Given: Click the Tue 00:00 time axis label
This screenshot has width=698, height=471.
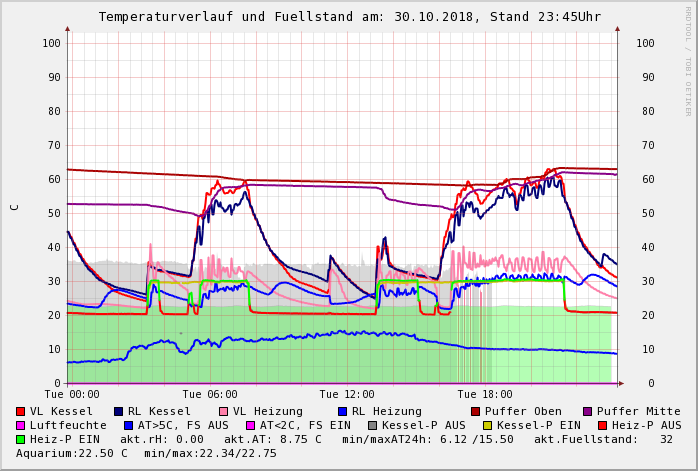Looking at the screenshot, I should [x=72, y=394].
